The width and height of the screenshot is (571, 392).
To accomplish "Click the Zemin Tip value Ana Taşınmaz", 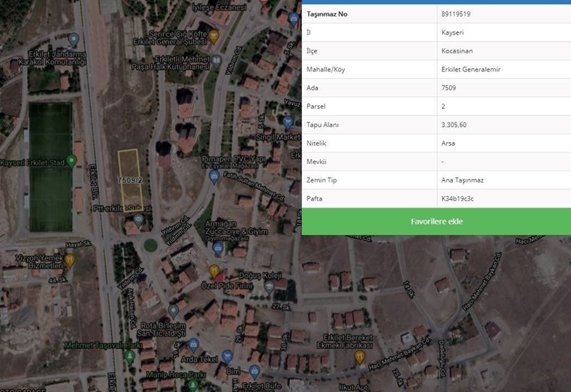I will pos(463,180).
